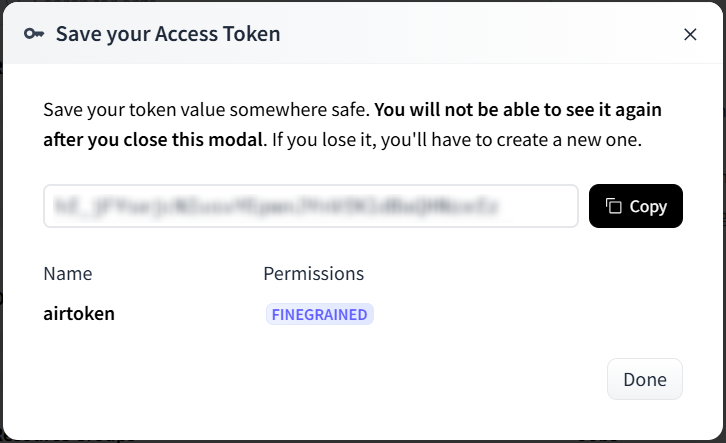Click the key icon in the modal header

[34, 34]
